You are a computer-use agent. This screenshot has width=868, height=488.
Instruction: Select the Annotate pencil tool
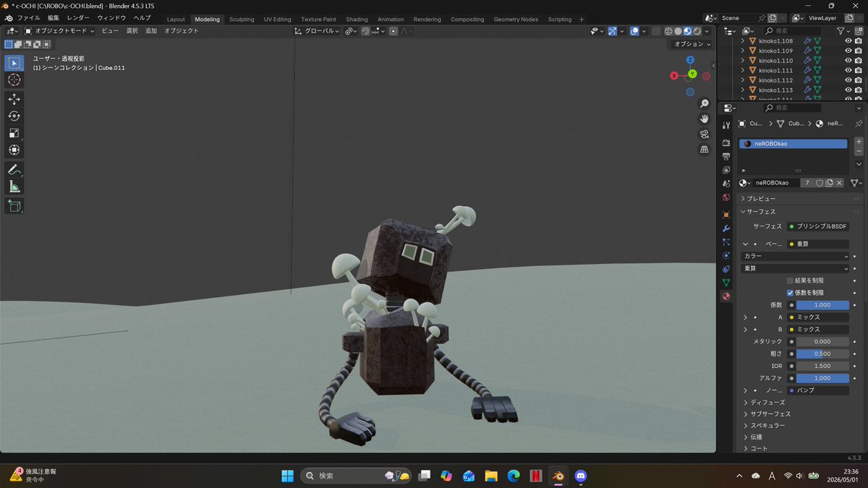pos(14,170)
